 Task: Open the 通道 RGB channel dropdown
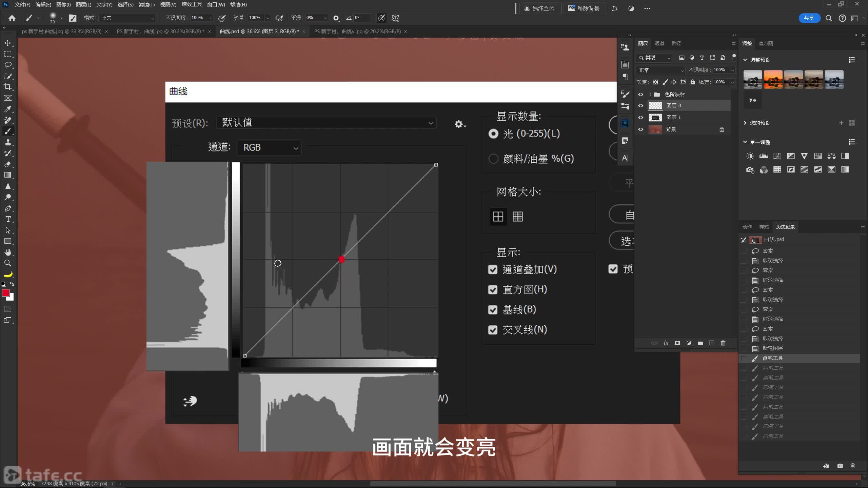[x=269, y=148]
